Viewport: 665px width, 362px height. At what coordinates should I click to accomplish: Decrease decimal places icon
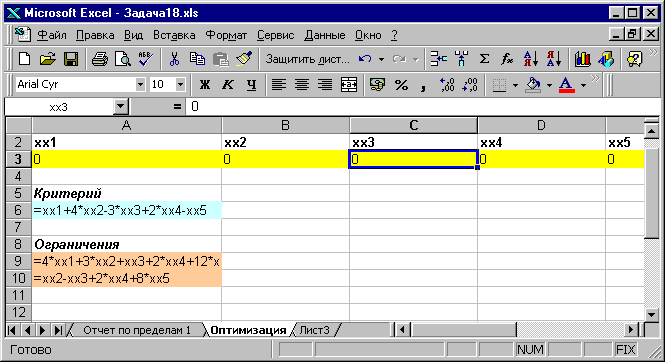pos(470,85)
